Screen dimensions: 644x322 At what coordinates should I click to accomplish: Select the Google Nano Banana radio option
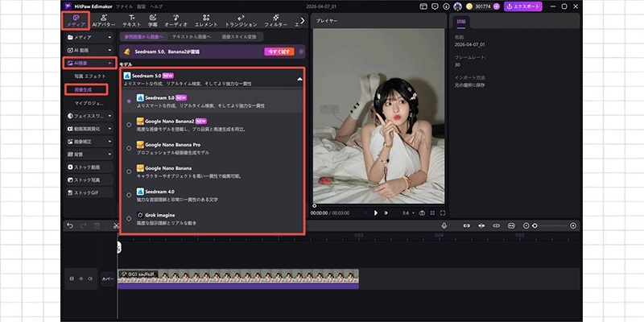click(x=129, y=171)
